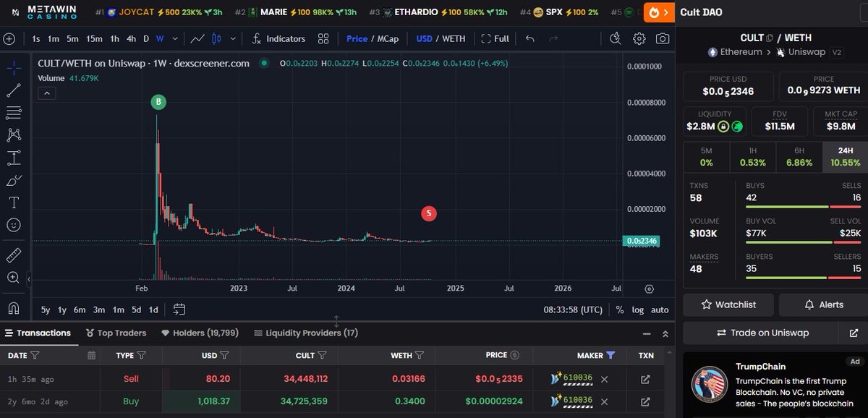This screenshot has height=418, width=868.
Task: Set chart range to 1d
Action: tap(153, 310)
